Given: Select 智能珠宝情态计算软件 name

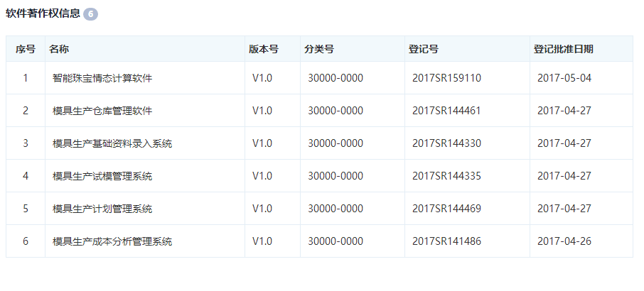Looking at the screenshot, I should [102, 78].
